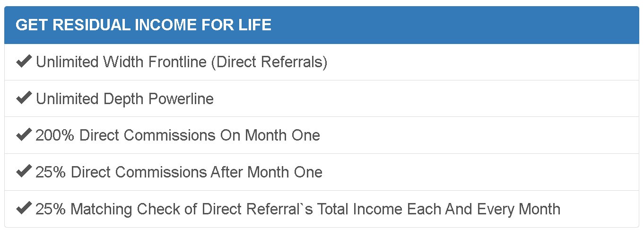The image size is (644, 230).
Task: Select the Unlimited Depth Powerline row text
Action: tap(124, 99)
